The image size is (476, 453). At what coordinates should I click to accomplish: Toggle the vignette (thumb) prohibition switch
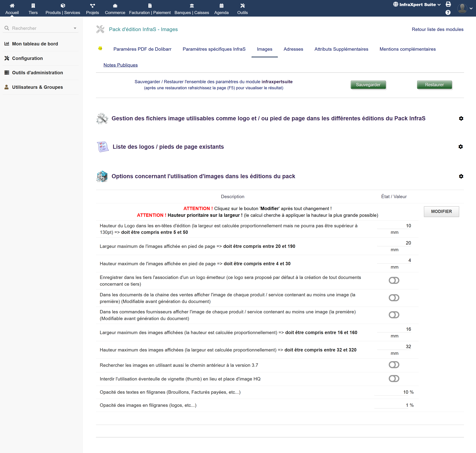tap(394, 378)
